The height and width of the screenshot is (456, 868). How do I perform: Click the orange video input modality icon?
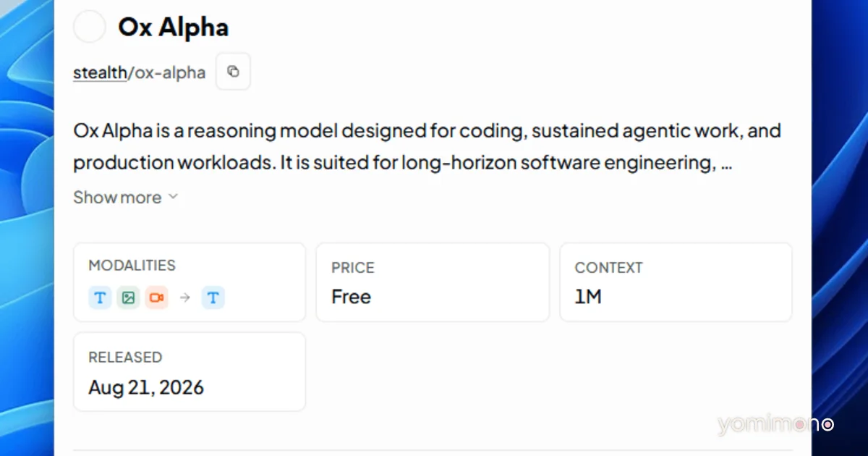coord(156,297)
